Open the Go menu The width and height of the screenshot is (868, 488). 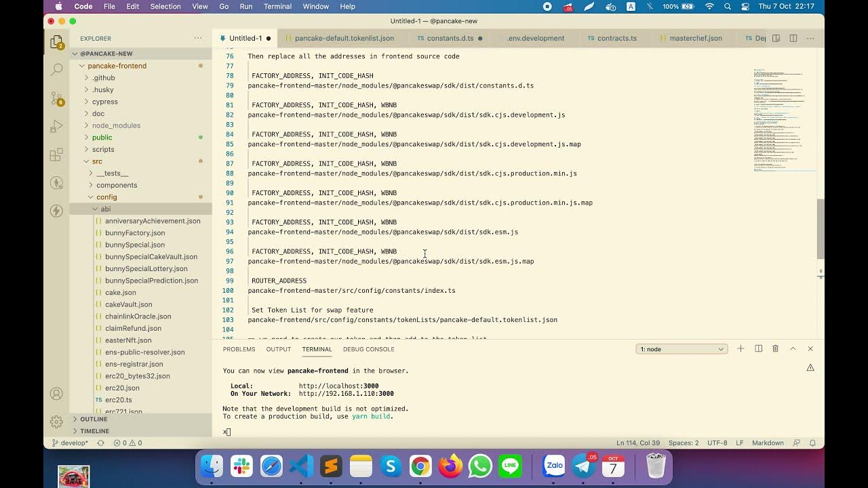(x=224, y=6)
